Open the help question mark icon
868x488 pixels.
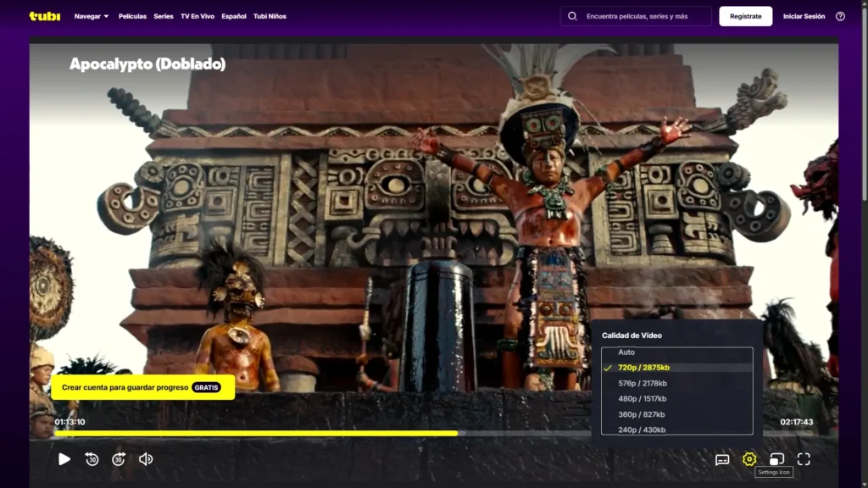(x=840, y=16)
